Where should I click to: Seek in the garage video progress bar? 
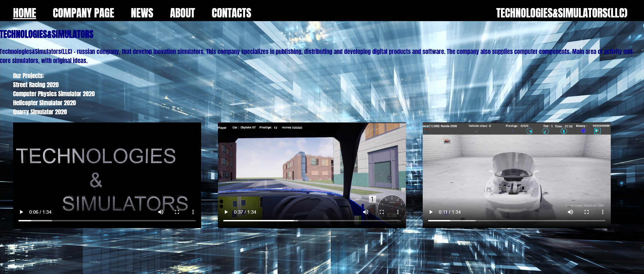tap(517, 221)
